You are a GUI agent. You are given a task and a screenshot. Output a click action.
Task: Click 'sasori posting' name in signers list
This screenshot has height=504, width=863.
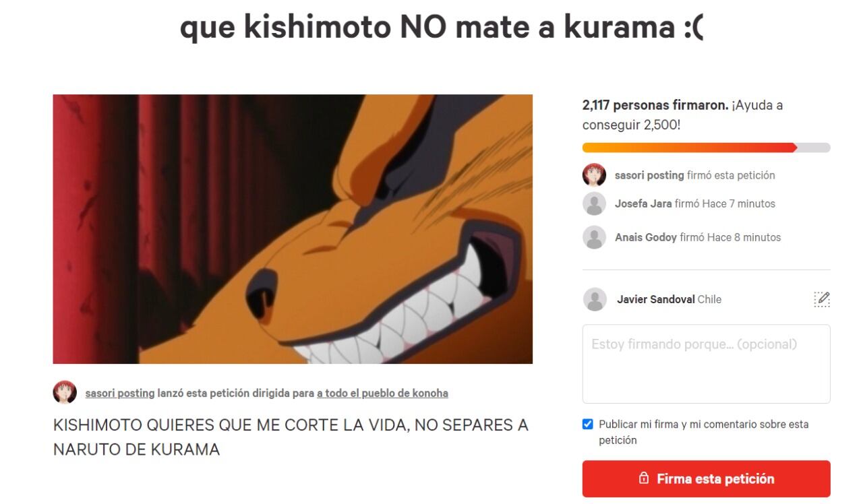(x=649, y=175)
